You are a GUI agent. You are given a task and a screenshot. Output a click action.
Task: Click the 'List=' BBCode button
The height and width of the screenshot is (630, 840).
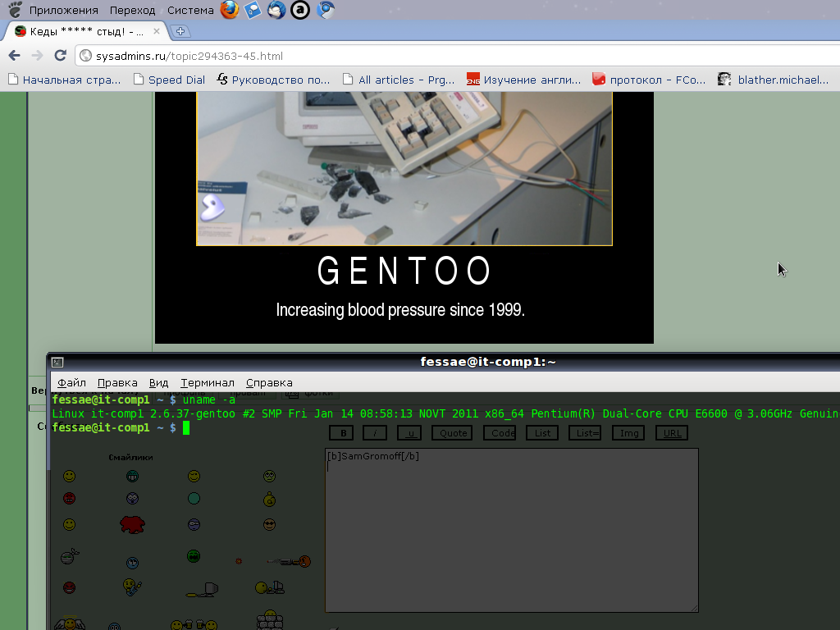(x=586, y=433)
